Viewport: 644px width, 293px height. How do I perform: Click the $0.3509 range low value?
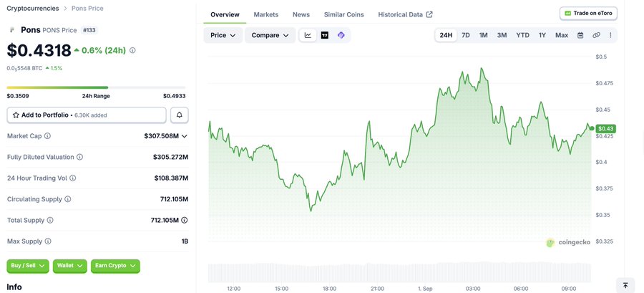pos(18,96)
